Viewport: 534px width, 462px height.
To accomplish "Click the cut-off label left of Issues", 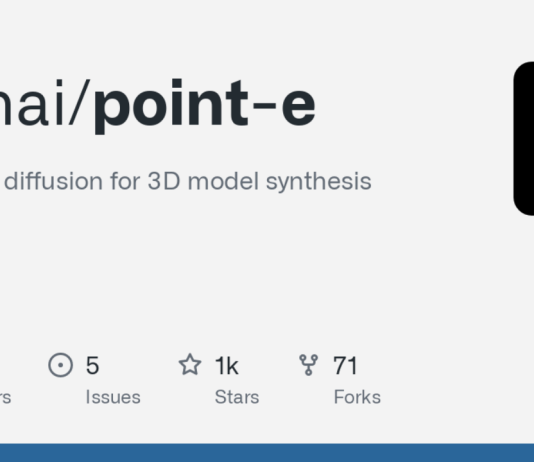I will (5, 397).
